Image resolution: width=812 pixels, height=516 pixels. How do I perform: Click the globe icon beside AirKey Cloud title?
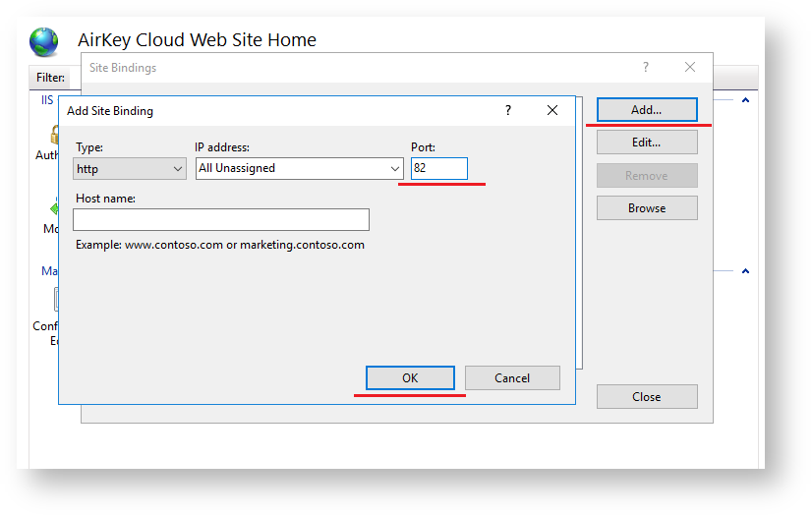tap(44, 41)
